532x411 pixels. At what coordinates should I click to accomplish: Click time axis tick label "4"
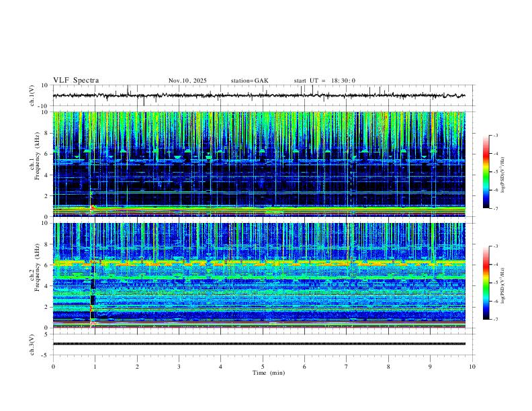[221, 367]
